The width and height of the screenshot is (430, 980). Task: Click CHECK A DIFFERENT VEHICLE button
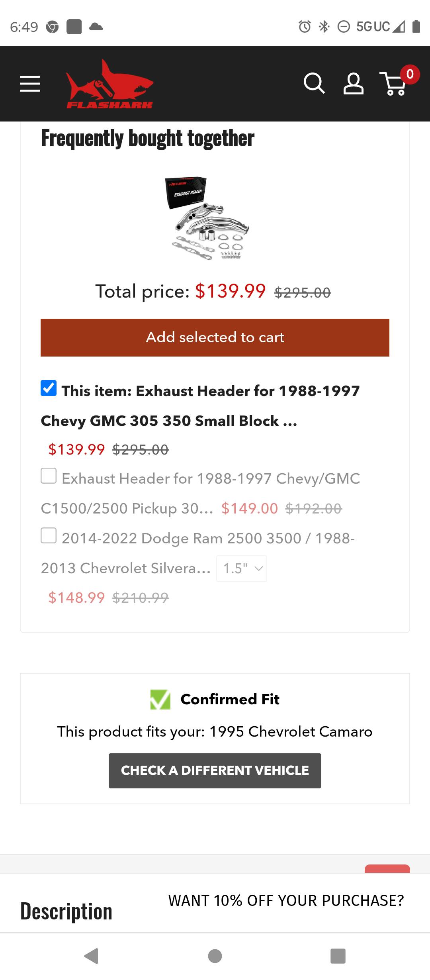[215, 770]
